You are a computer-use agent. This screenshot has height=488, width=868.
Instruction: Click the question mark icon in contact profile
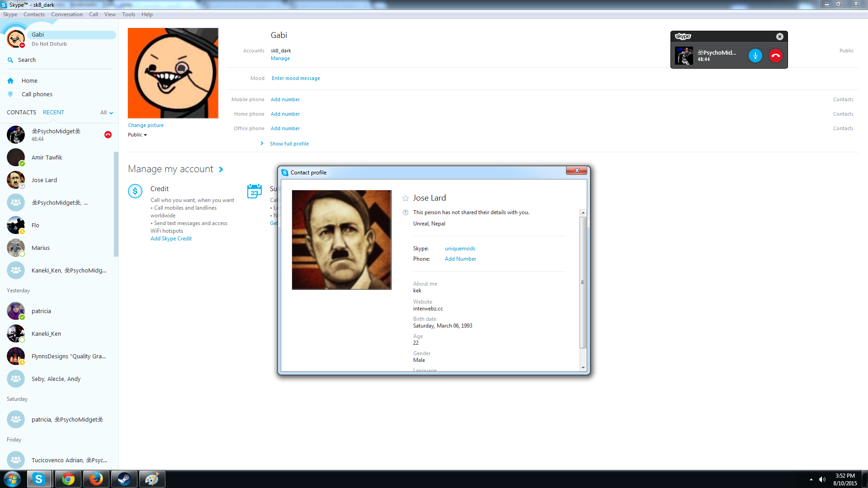[x=406, y=212]
